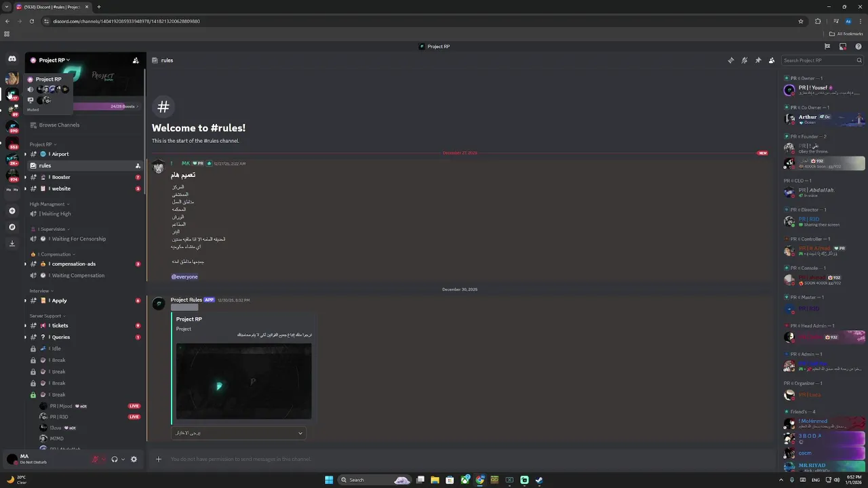Viewport: 868px width, 488px height.
Task: Open Chrome media control icon
Action: 835,21
